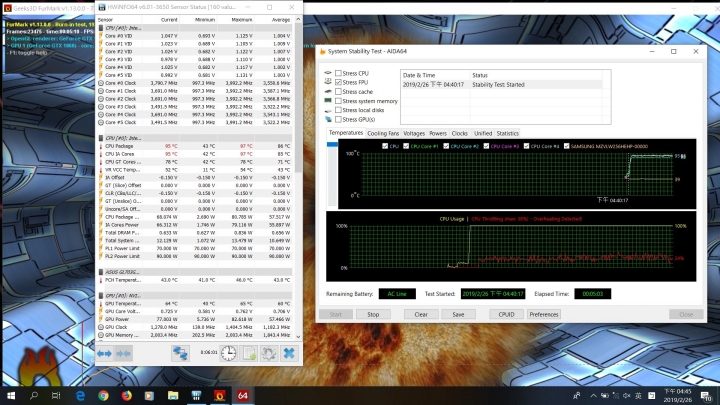Select the CPU Package temperature row
This screenshot has width=720, height=405.
pyautogui.click(x=195, y=146)
